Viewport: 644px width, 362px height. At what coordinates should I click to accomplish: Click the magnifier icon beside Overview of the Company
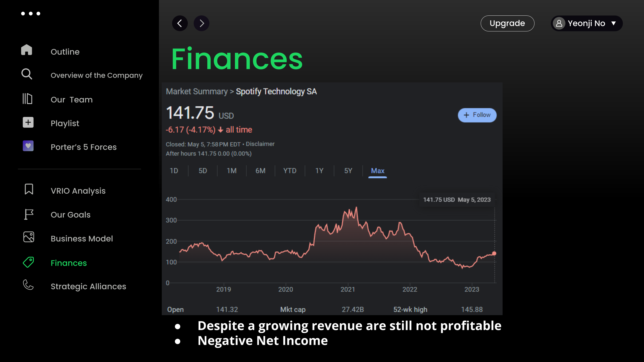click(27, 74)
